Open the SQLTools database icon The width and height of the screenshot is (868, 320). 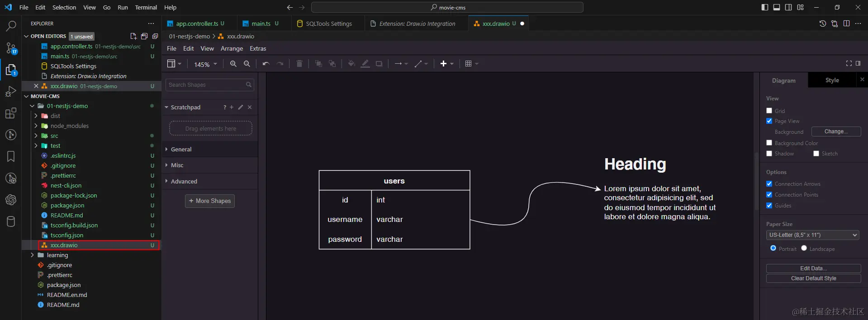coord(11,221)
